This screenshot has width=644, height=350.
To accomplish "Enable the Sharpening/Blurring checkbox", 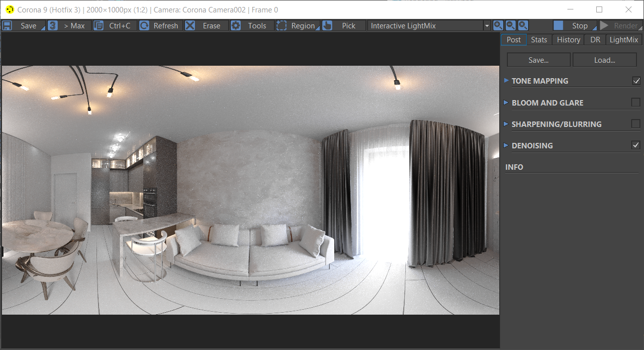I will click(636, 123).
